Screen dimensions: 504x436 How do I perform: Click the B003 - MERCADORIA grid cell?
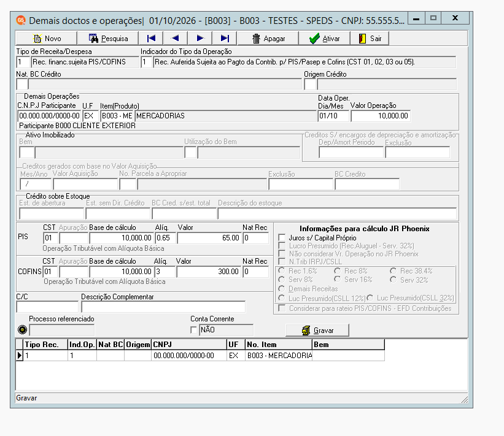279,356
